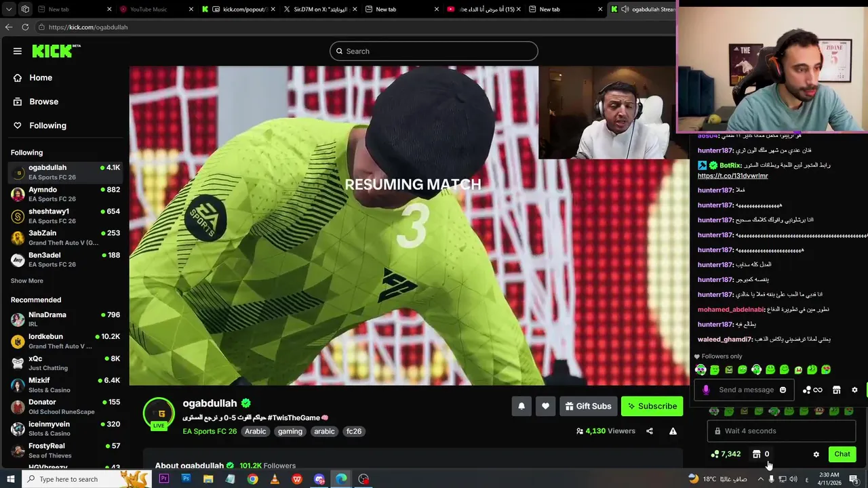Viewport: 868px width, 488px height.
Task: Switch to the Sir.D7M on X tab
Action: point(319,9)
